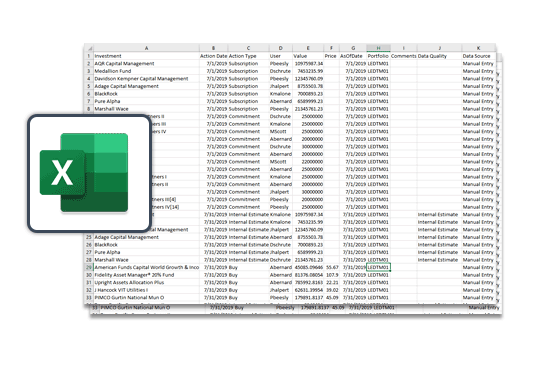The image size is (555, 370).
Task: Click value 45085.09646 in row 29
Action: point(309,267)
